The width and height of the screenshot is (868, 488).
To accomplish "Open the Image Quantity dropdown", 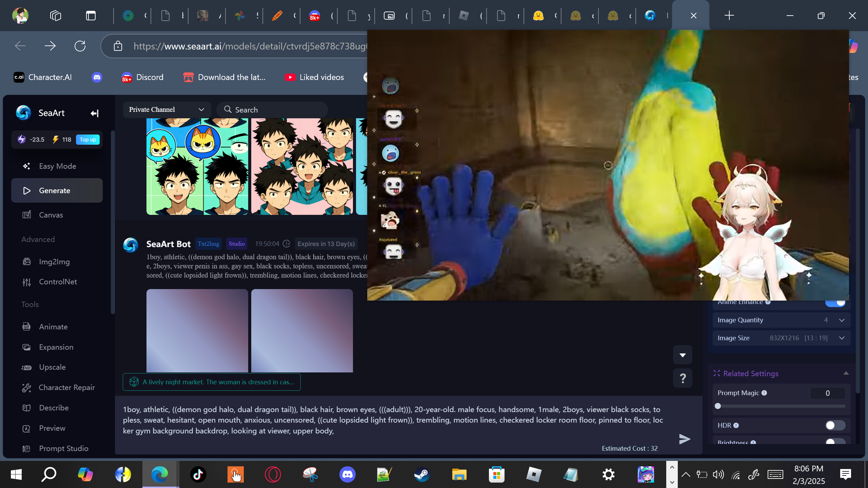I will pos(781,320).
